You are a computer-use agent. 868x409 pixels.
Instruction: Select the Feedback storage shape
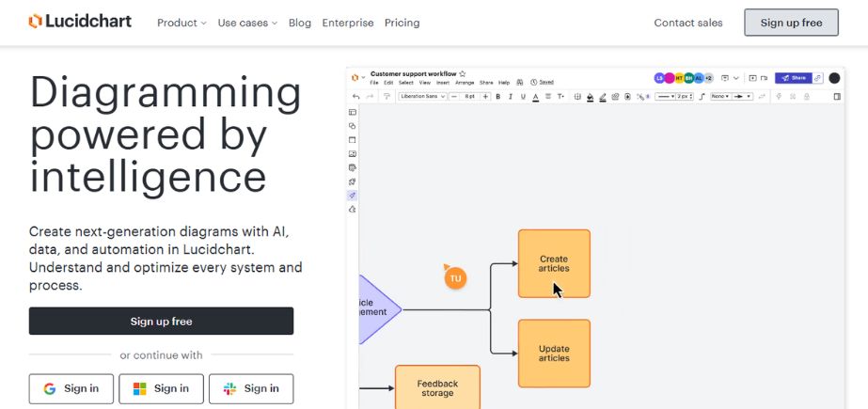click(437, 387)
